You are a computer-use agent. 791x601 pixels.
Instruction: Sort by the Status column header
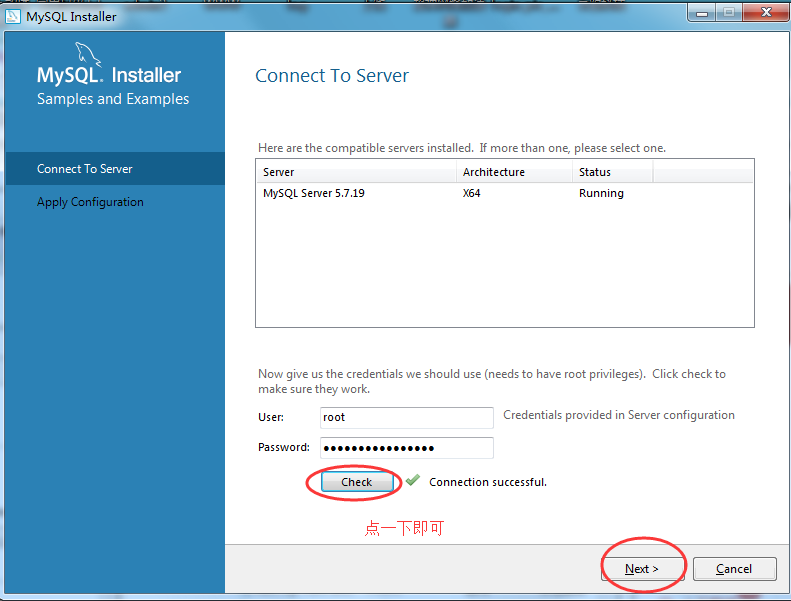click(x=612, y=172)
